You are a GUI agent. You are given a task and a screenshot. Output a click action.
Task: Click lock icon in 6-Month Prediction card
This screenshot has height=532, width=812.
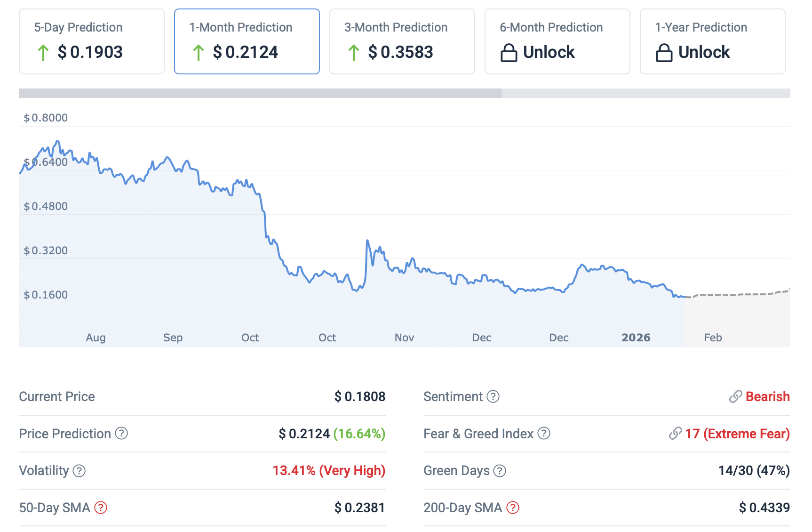509,53
